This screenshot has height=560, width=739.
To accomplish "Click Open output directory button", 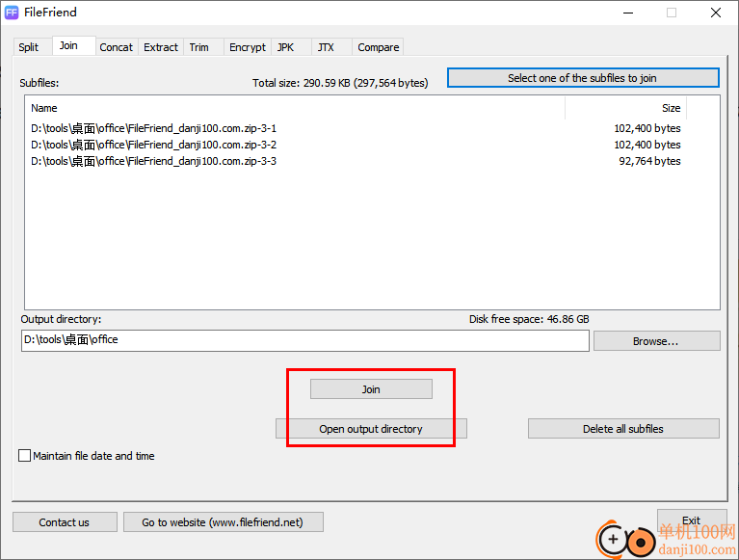I will (x=371, y=429).
